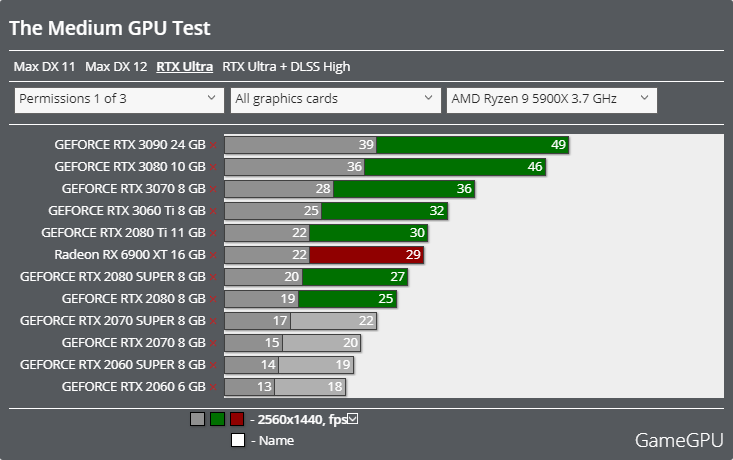
Task: Click the GEFORCE RTX 2080 8 GB label
Action: pos(134,299)
